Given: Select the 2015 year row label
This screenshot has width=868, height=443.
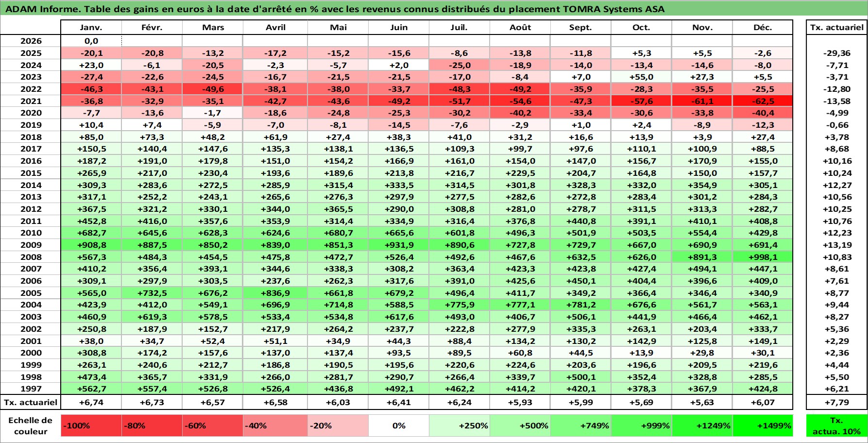Looking at the screenshot, I should (x=31, y=173).
